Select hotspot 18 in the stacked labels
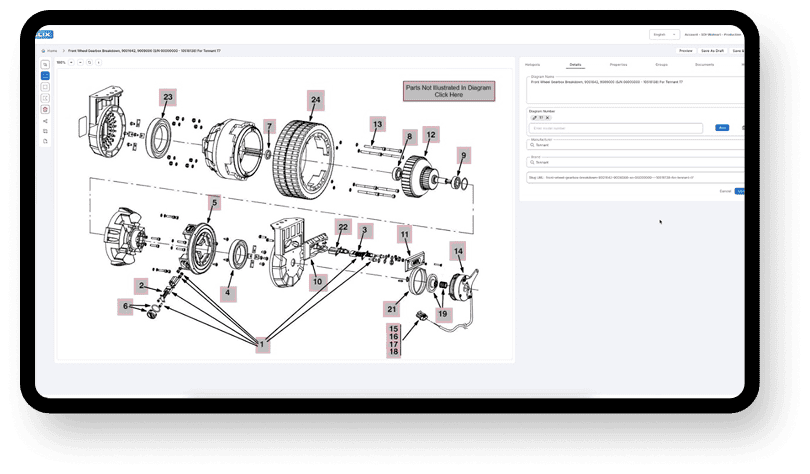Screen dimensions: 810x474 pos(394,352)
